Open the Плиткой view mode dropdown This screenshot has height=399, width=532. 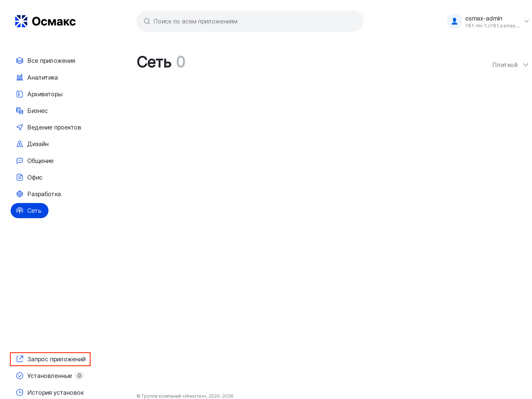[x=510, y=65]
